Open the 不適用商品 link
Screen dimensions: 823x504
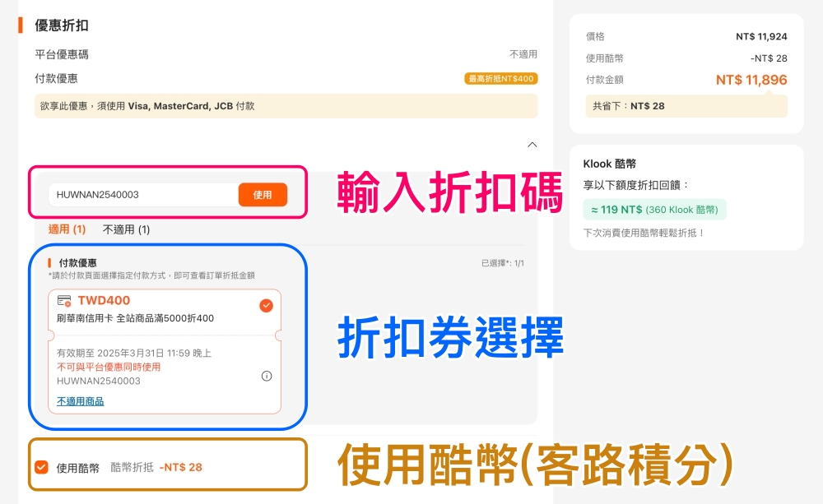pos(81,401)
